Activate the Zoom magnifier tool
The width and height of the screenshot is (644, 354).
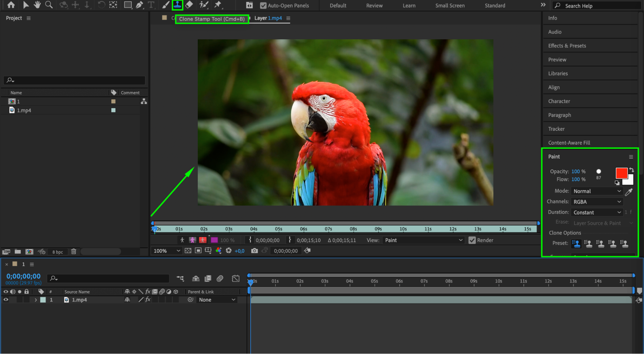pyautogui.click(x=49, y=5)
